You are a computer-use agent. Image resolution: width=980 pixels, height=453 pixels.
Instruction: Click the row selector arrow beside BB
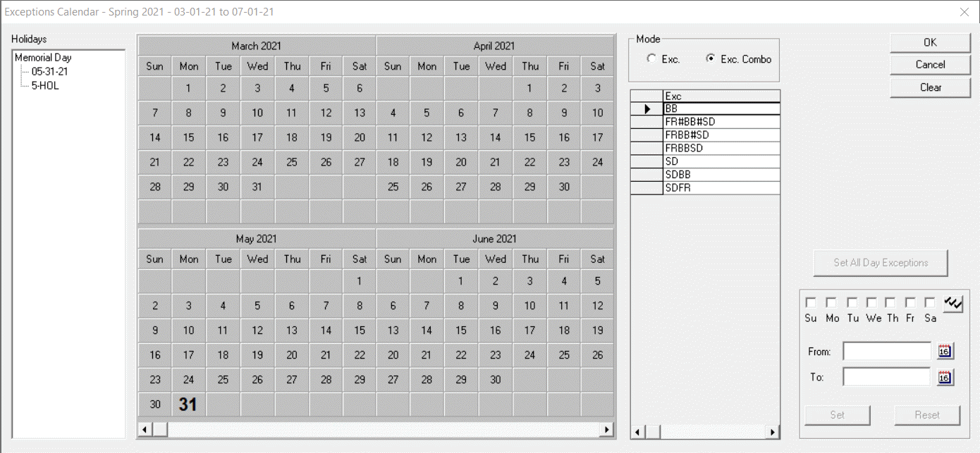[x=647, y=108]
